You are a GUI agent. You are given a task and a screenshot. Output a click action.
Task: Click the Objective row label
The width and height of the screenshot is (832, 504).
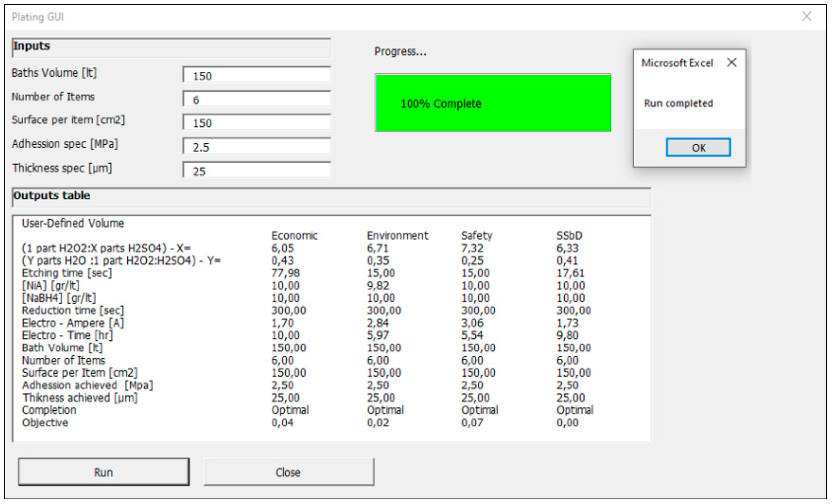click(x=45, y=422)
